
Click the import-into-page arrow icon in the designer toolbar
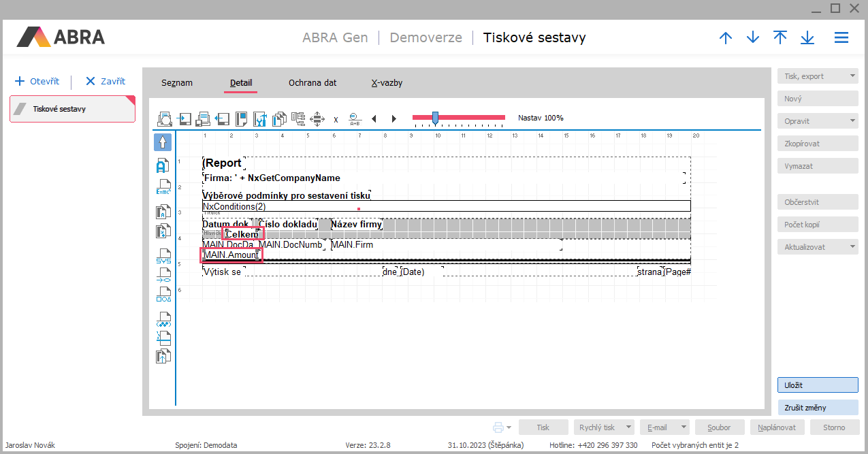184,119
